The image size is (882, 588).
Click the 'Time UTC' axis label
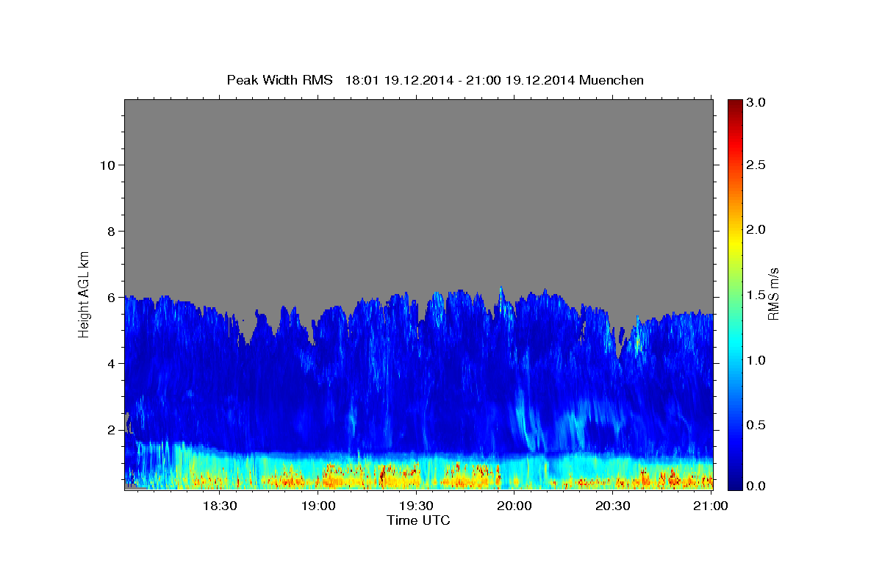(x=418, y=520)
